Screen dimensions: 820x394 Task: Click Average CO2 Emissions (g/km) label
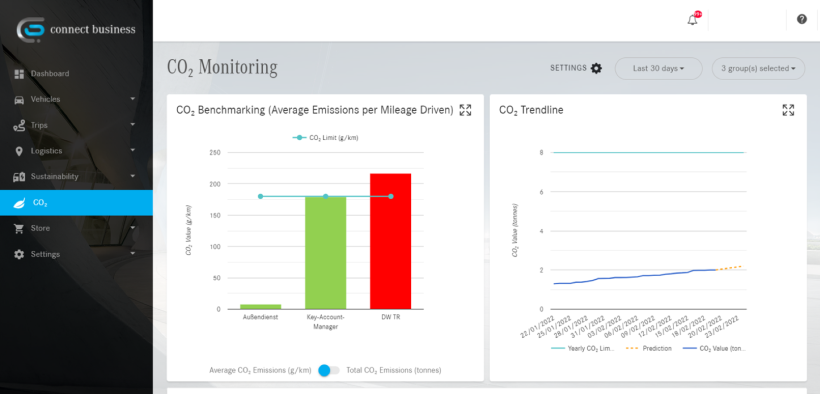pos(260,370)
